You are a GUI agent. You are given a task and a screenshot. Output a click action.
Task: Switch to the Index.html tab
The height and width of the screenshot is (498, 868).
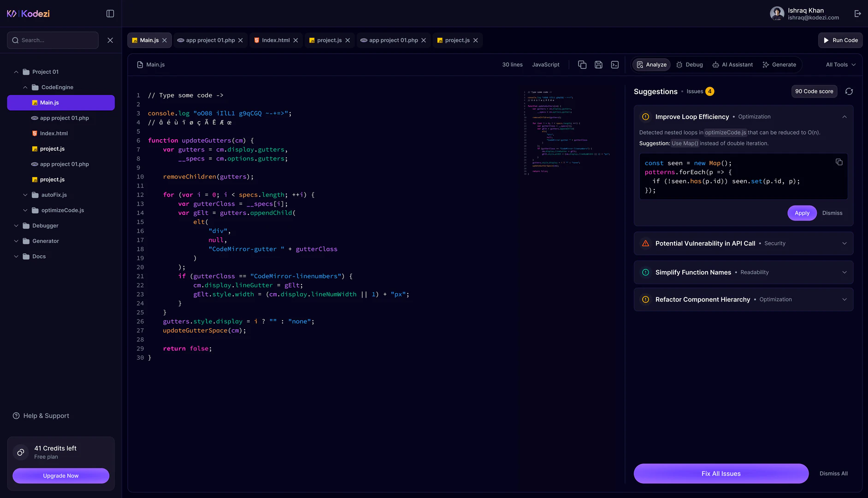coord(275,40)
